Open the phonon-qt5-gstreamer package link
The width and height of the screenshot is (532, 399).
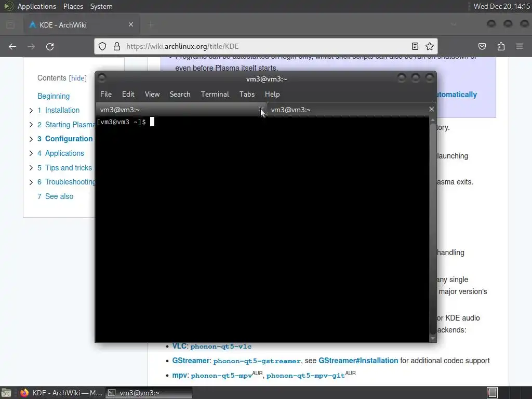click(x=257, y=361)
